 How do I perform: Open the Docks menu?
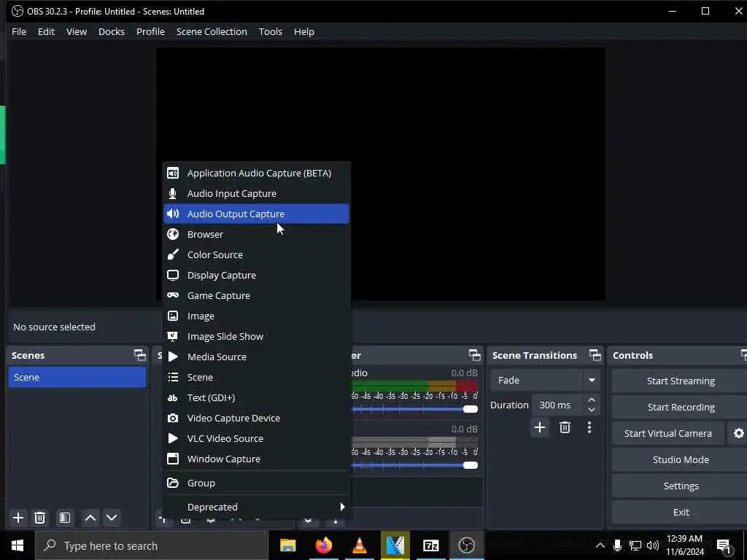[x=112, y=31]
